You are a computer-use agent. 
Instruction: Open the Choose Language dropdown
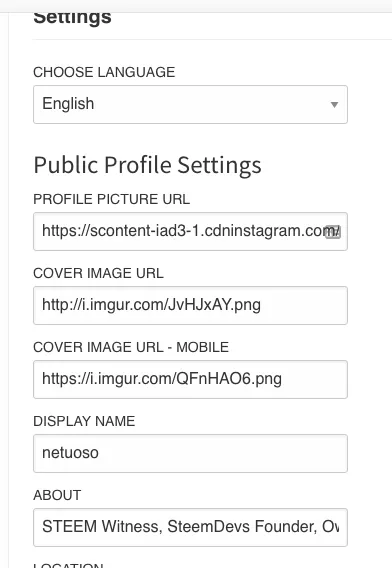click(190, 104)
